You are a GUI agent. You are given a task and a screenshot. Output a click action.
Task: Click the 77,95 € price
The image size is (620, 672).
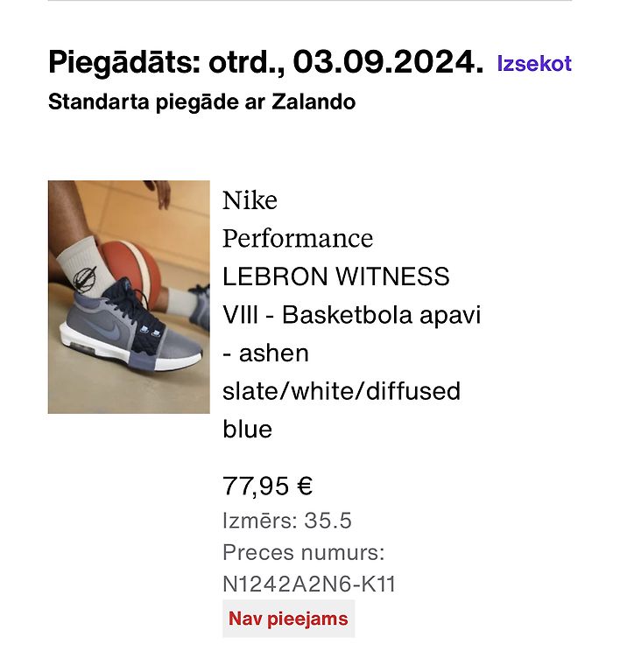tap(268, 486)
